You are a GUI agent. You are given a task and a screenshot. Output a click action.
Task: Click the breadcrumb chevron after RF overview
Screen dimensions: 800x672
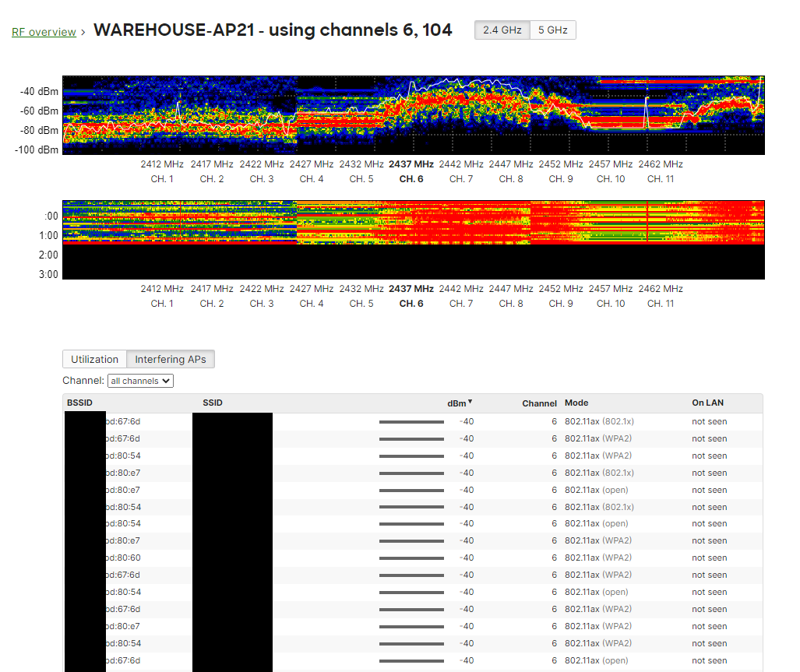[x=83, y=32]
